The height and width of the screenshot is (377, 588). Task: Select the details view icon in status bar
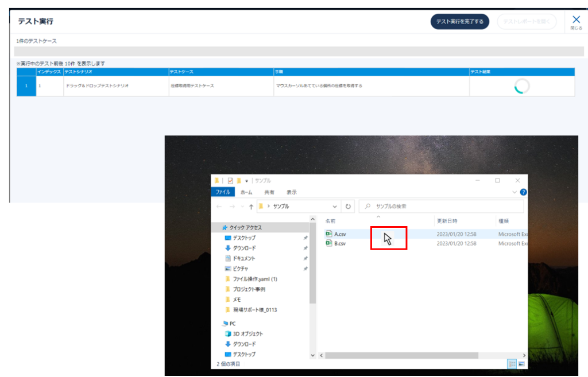click(x=511, y=364)
